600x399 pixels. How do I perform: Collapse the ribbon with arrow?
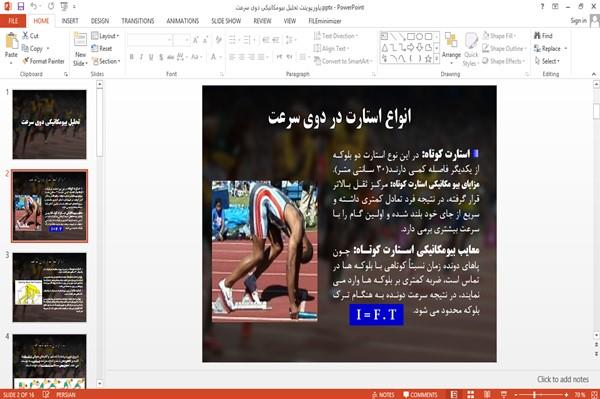pos(593,74)
